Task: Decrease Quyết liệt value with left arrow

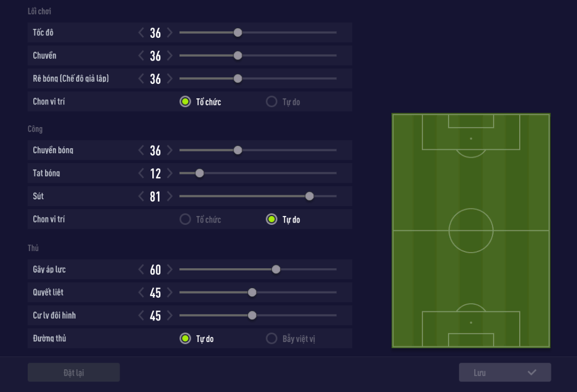Action: coord(141,293)
